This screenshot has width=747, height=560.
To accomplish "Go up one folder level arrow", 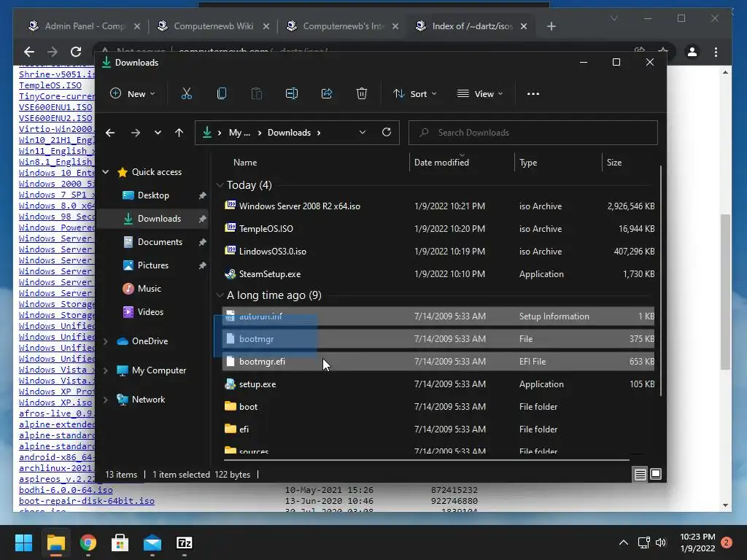I will (x=179, y=133).
